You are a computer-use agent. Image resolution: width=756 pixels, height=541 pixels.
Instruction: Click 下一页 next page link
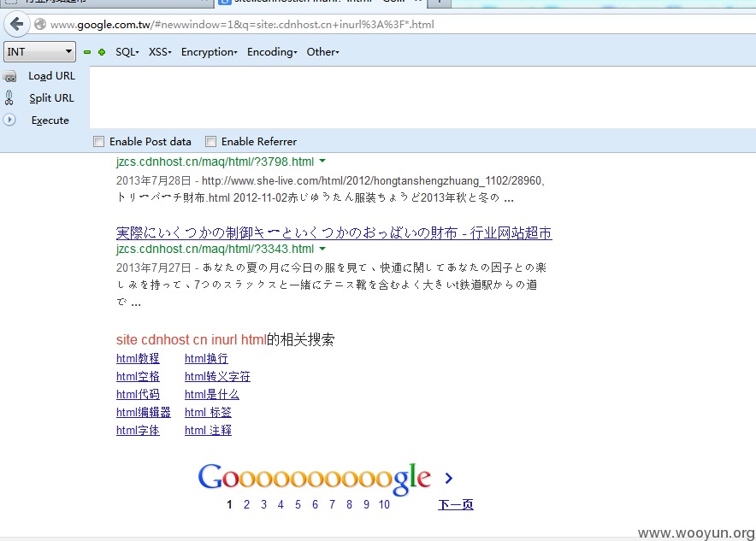pos(456,504)
